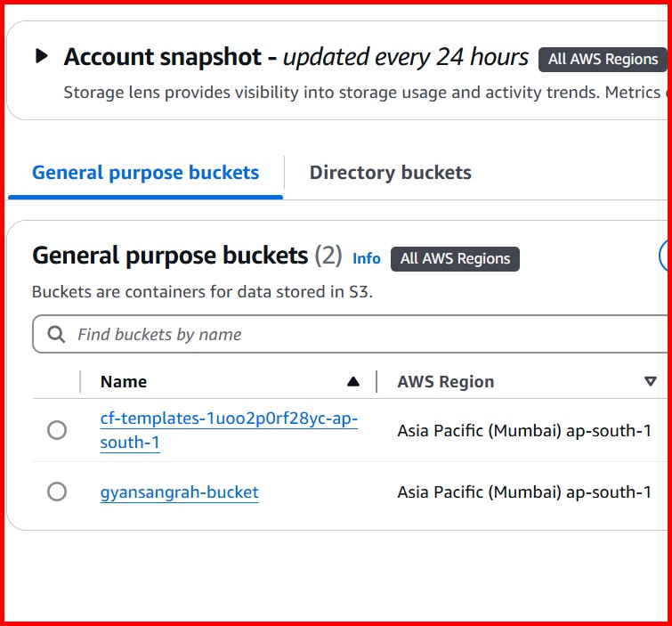Image resolution: width=672 pixels, height=626 pixels.
Task: Click the Account snapshot heading text
Action: pos(296,57)
